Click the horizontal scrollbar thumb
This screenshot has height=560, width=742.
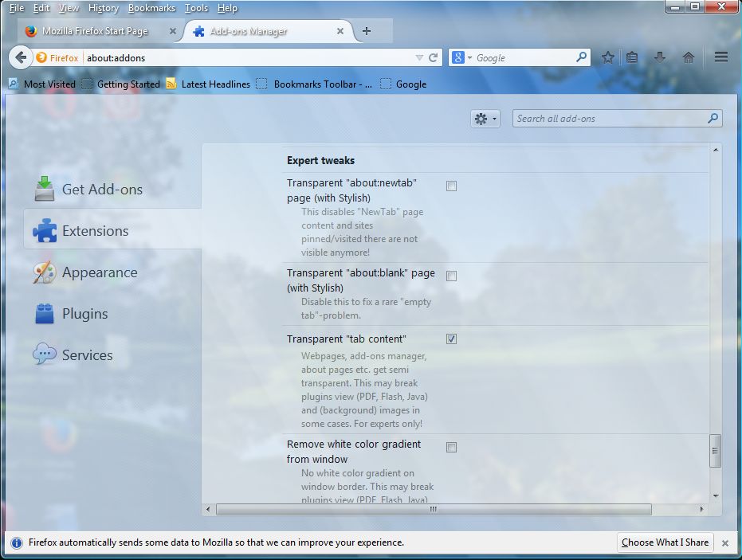point(434,509)
